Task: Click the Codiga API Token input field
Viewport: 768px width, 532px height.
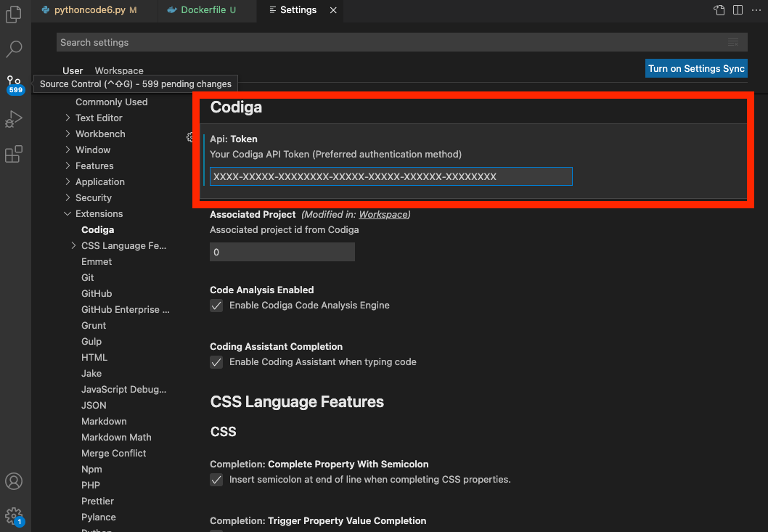Action: point(391,176)
